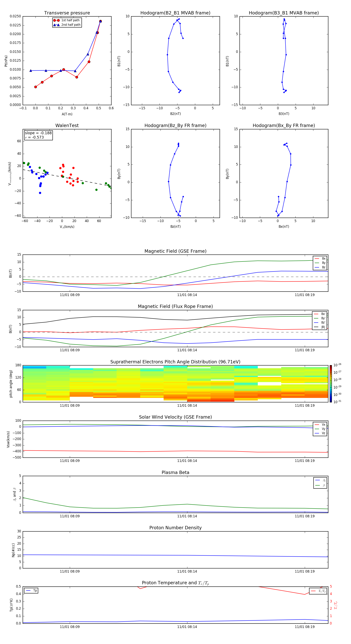
Task: Click the 'Vz' legend entry
Action: pyautogui.click(x=320, y=433)
